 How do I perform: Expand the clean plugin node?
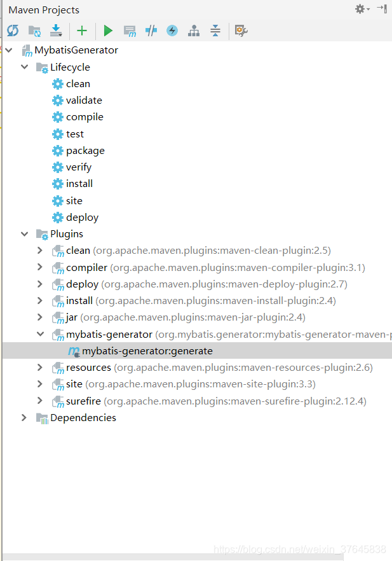pos(40,251)
